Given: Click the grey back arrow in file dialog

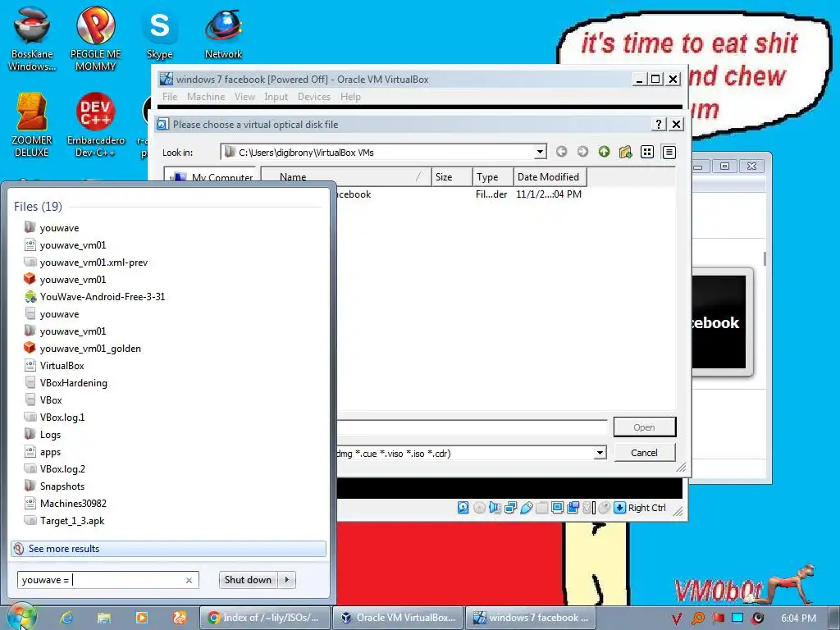Looking at the screenshot, I should point(561,152).
